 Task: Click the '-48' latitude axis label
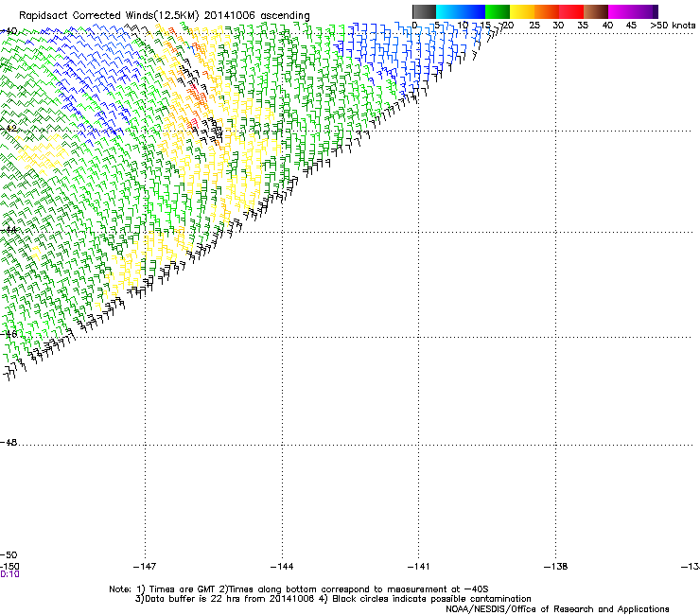9,442
